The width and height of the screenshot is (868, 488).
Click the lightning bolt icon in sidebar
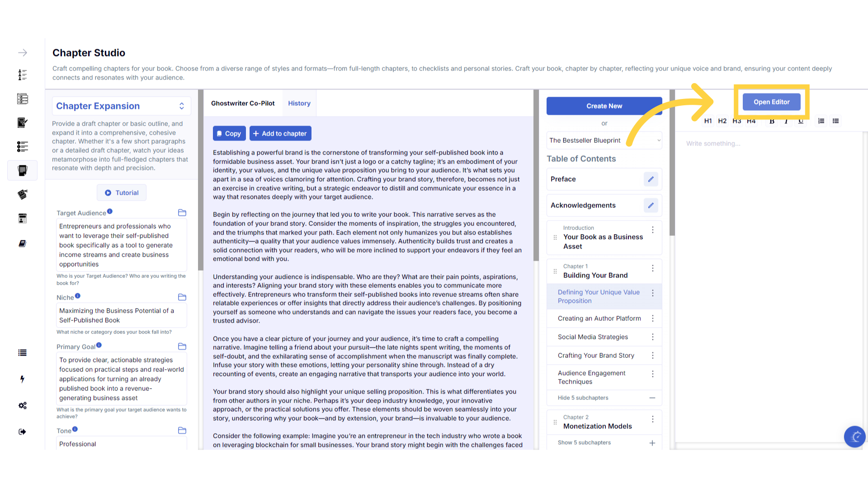pos(22,379)
